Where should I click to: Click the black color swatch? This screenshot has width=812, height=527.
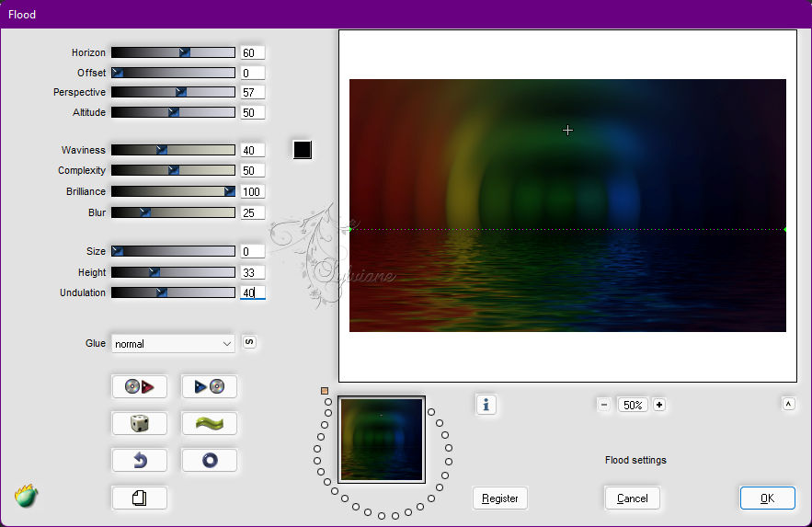(303, 150)
